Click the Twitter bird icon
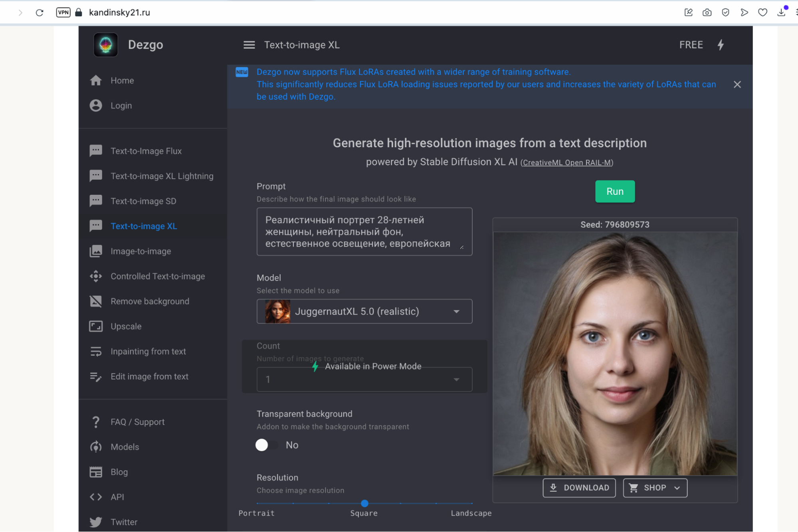The width and height of the screenshot is (798, 532). coord(96,522)
